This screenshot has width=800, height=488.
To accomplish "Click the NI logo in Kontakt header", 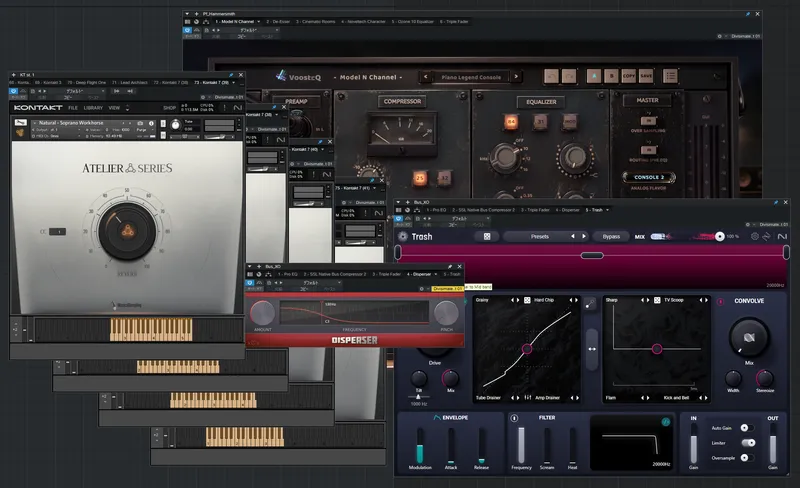I will [237, 108].
